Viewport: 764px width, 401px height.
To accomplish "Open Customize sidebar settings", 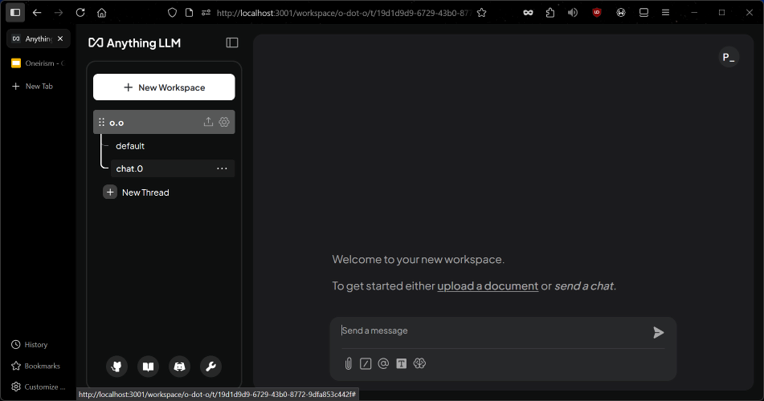I will [38, 387].
